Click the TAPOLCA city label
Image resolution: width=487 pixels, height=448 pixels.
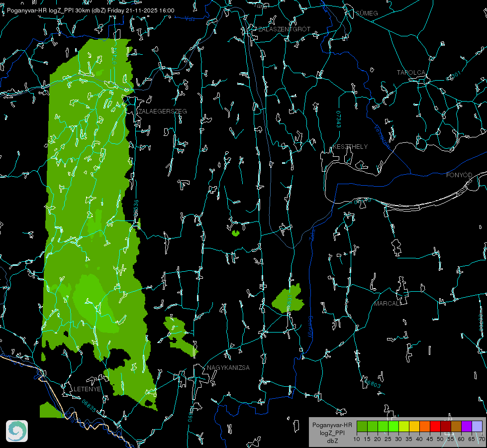point(411,73)
